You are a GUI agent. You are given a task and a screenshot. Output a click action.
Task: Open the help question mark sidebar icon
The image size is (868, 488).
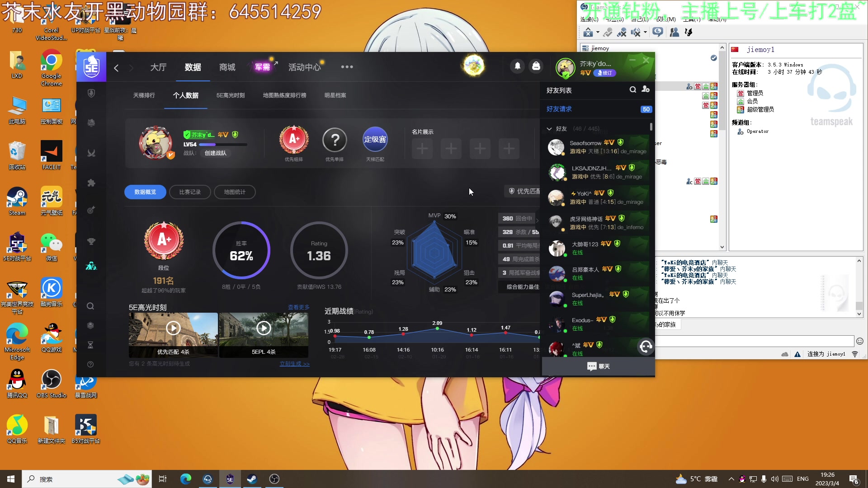tap(90, 364)
